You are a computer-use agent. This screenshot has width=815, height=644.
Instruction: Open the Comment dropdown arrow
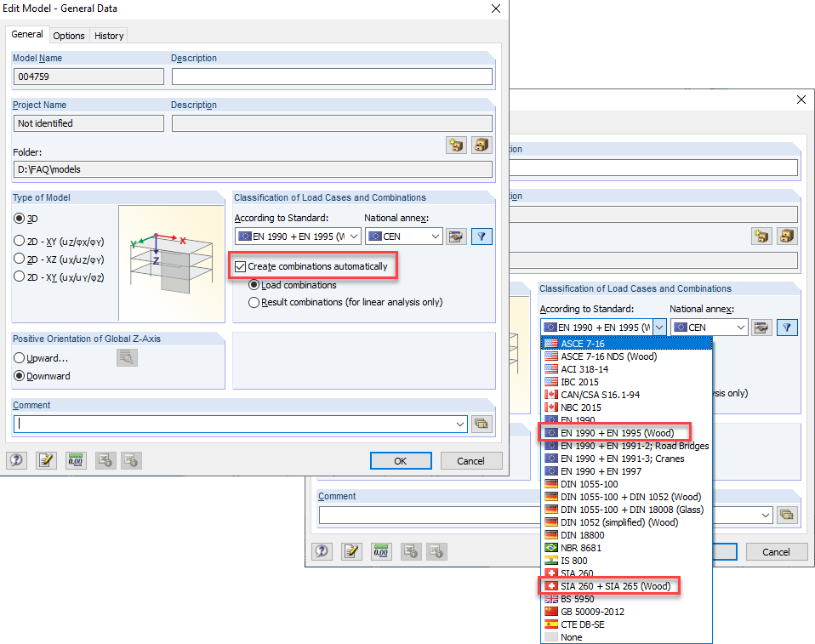coord(460,424)
